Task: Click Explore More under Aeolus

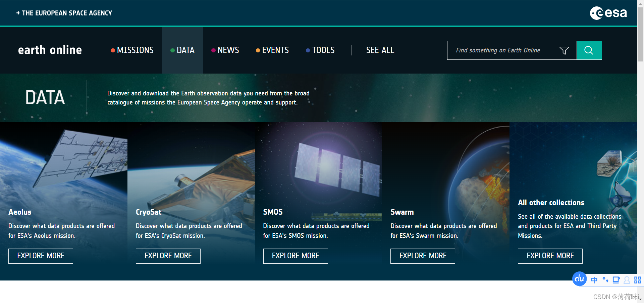Action: 41,256
